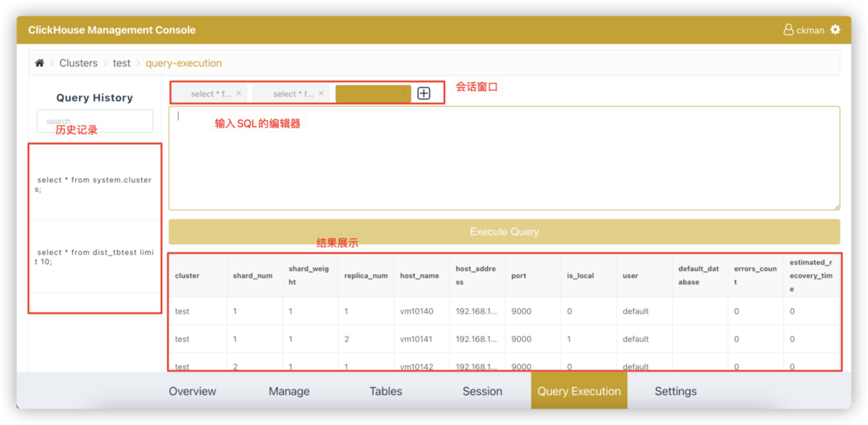Go to the home breadcrumb icon
This screenshot has width=868, height=425.
(x=40, y=63)
